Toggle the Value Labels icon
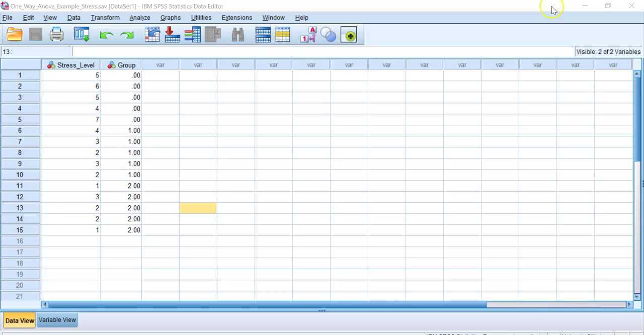 (x=308, y=34)
